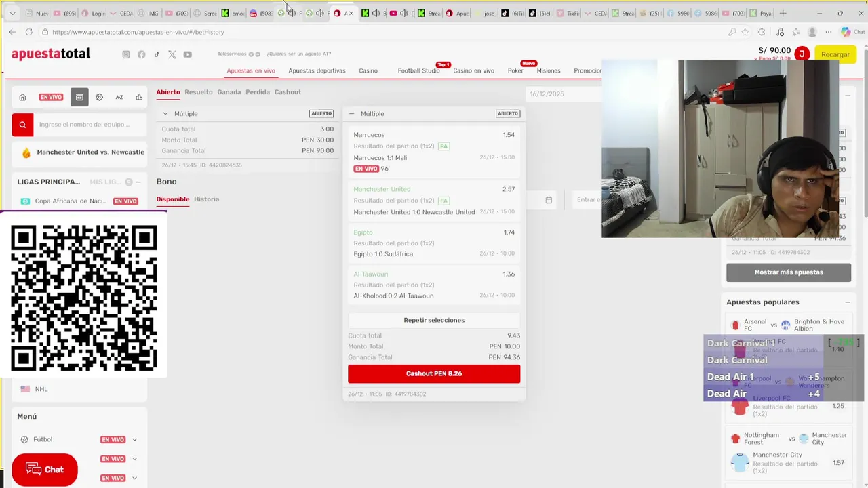Open the calendar icon near the date field
Image resolution: width=868 pixels, height=488 pixels.
click(549, 200)
